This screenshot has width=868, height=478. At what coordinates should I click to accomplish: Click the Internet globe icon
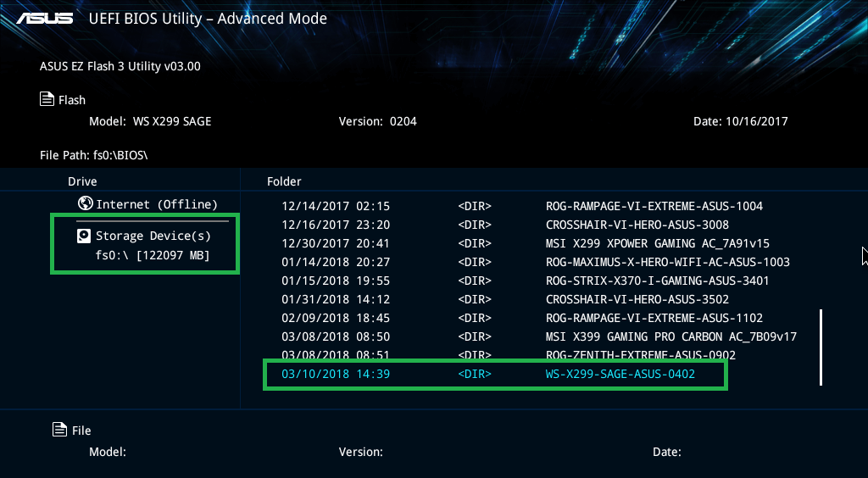pos(86,203)
